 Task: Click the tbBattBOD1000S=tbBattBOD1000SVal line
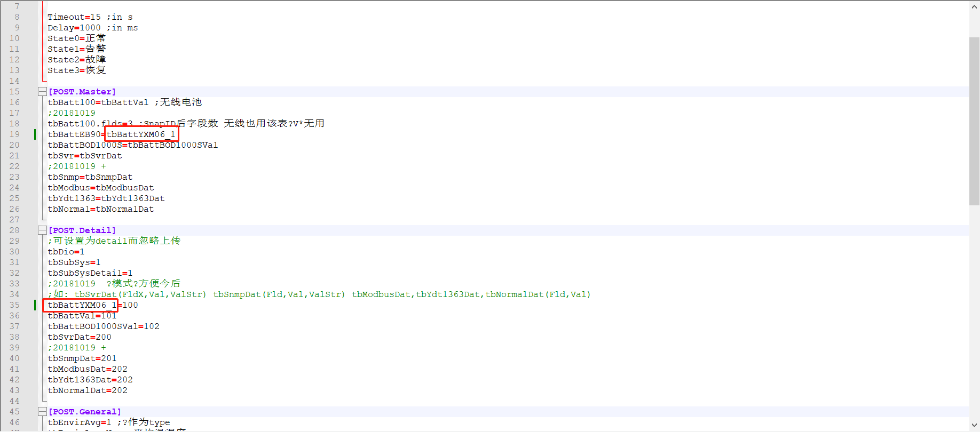click(x=133, y=145)
